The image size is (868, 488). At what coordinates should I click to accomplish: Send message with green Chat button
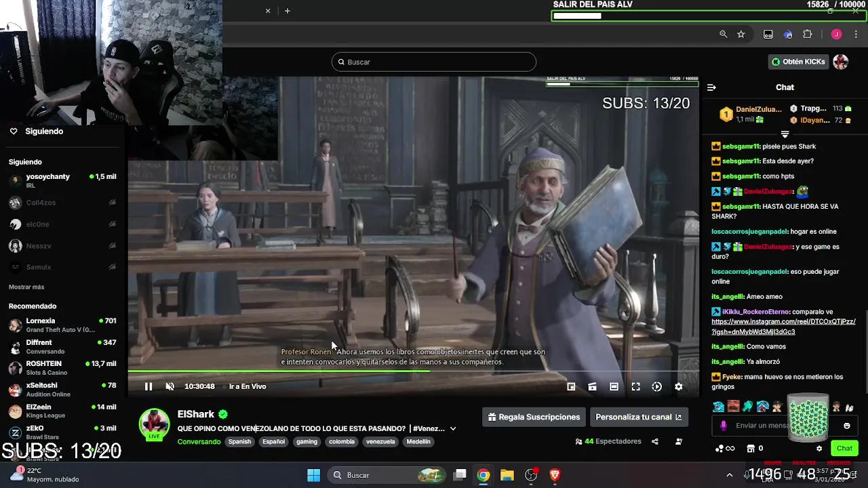[844, 448]
